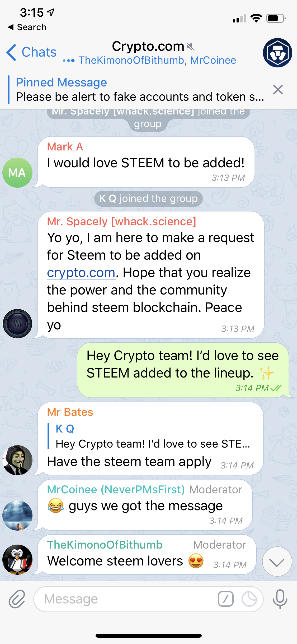The height and width of the screenshot is (644, 297).
Task: Open the sticker panel icon
Action: [249, 599]
